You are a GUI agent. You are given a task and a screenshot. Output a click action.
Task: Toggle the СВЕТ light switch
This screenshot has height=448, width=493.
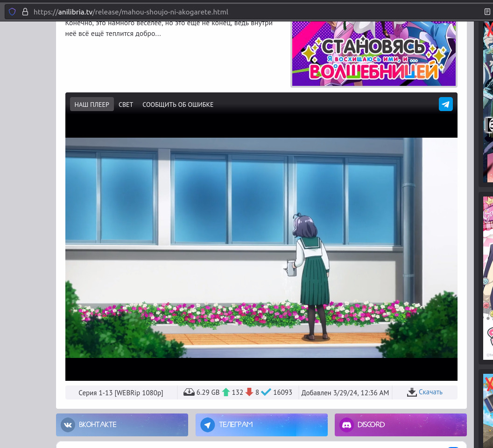point(126,105)
